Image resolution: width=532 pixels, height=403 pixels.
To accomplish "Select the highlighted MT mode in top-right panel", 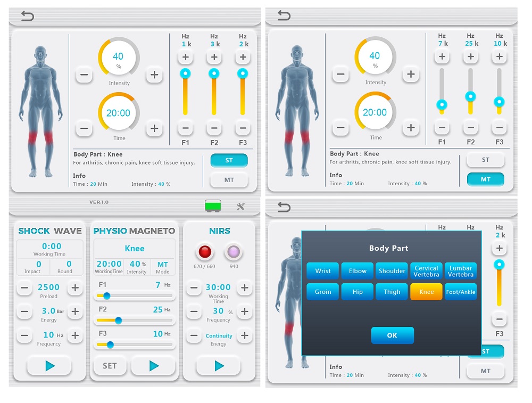I will [x=486, y=179].
